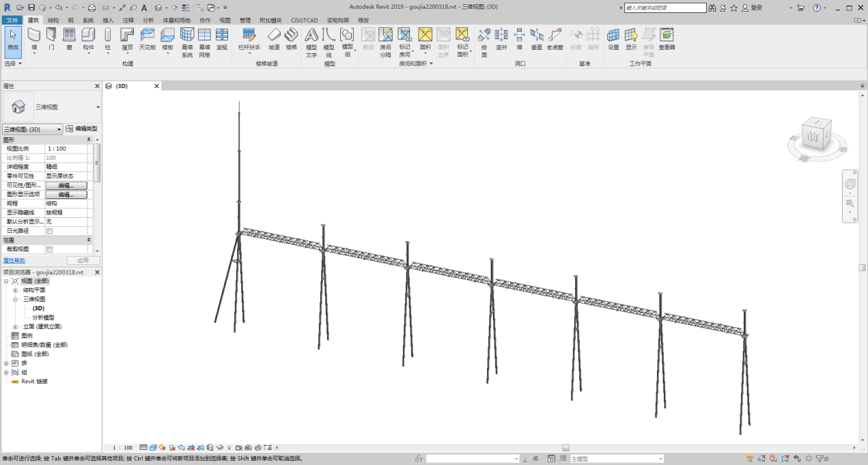868x465 pixels.
Task: Tick the 裁剪视图 checkbox
Action: 49,249
